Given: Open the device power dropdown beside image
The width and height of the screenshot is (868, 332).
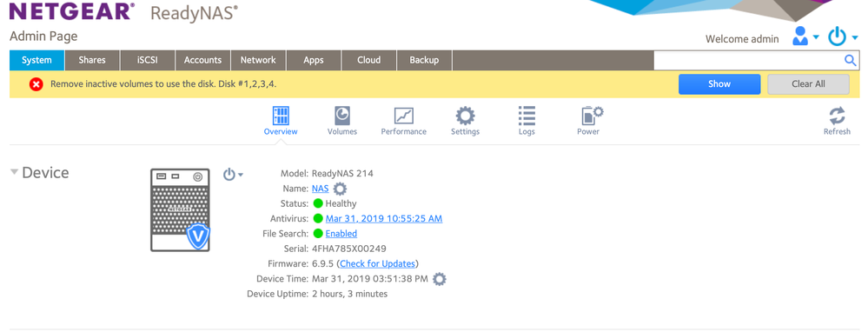Looking at the screenshot, I should [233, 175].
